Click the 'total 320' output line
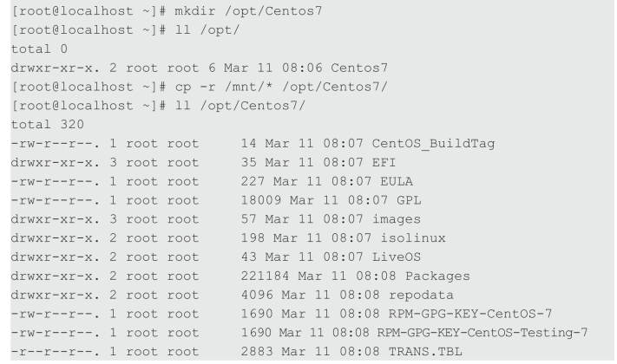The height and width of the screenshot is (364, 617). [47, 125]
